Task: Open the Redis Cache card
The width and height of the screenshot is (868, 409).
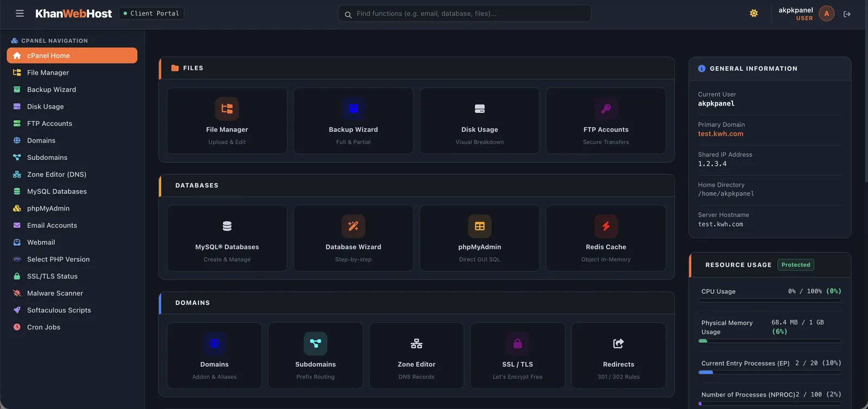Action: [606, 238]
